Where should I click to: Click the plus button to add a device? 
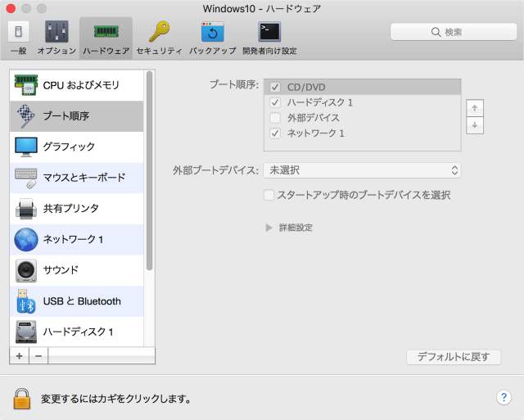(19, 356)
